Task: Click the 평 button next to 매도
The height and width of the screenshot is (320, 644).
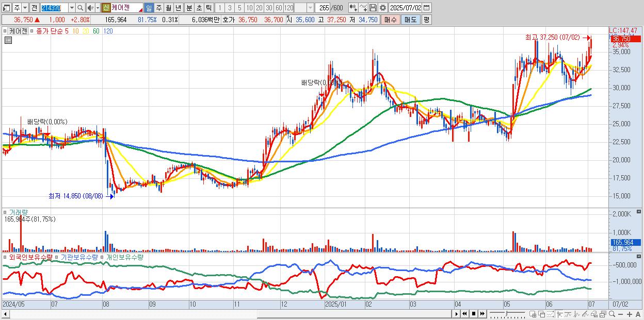Action: pyautogui.click(x=426, y=20)
